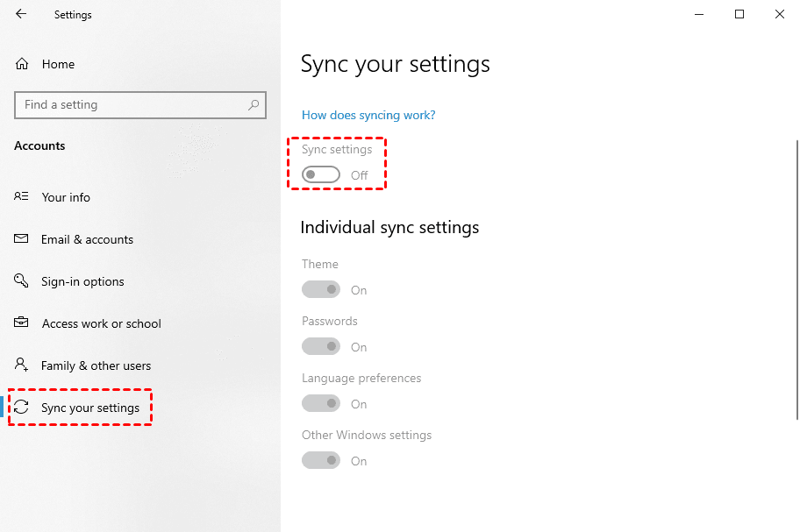The width and height of the screenshot is (800, 532).
Task: Toggle the Theme sync switch
Action: tap(320, 290)
